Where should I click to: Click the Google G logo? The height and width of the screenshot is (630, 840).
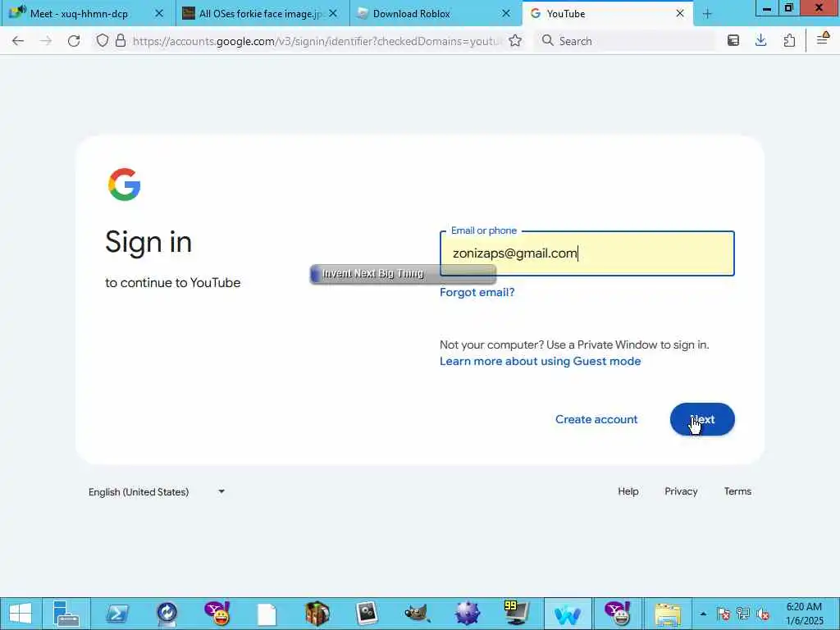[125, 185]
